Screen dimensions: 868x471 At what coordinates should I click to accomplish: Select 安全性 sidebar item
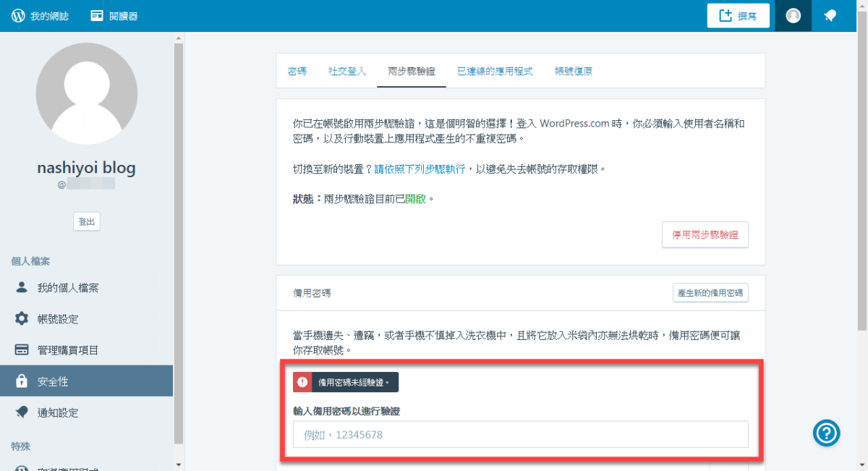click(x=87, y=381)
